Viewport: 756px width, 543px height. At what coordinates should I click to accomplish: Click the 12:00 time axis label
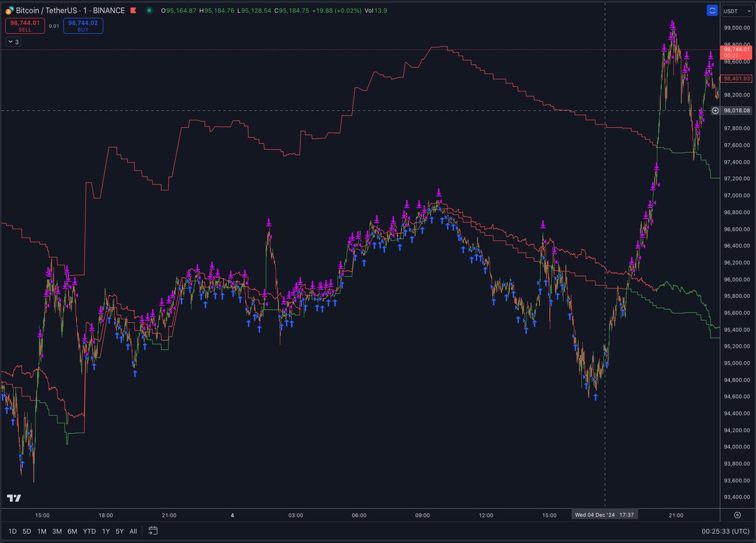point(486,515)
